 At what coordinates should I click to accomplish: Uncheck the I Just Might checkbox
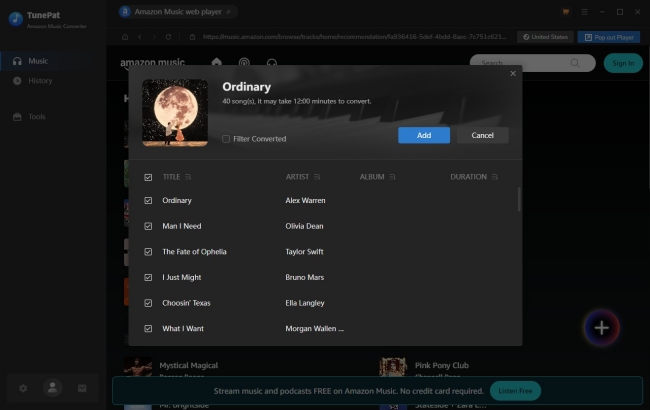(x=148, y=278)
